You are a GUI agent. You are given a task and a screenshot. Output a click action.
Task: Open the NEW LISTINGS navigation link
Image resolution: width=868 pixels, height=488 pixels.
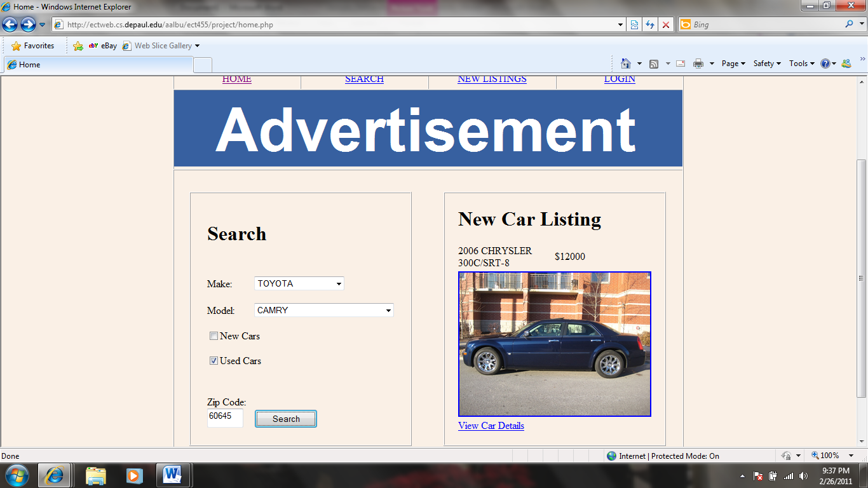coord(492,79)
